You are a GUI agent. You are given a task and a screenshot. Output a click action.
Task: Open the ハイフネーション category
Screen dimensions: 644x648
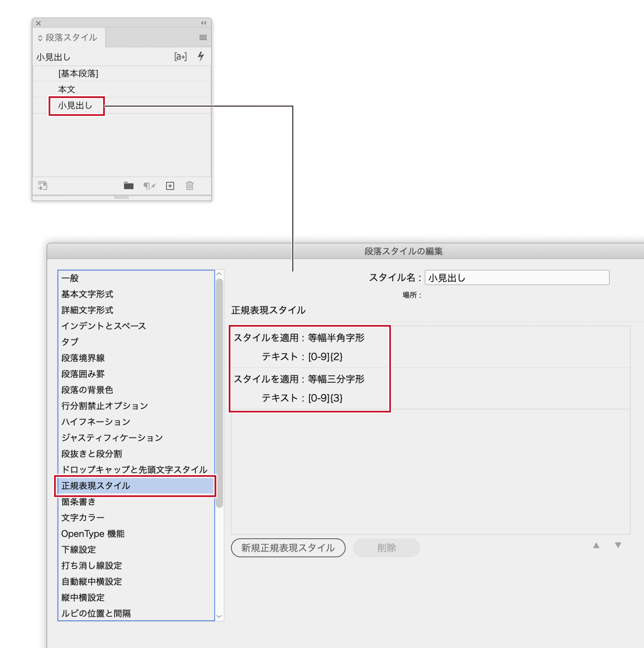[x=136, y=422]
